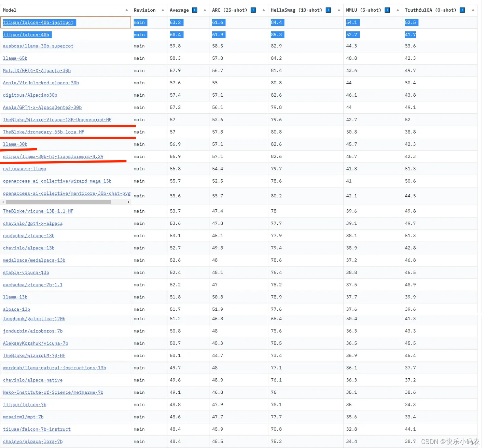485x448 pixels.
Task: Click the horizontal scrollbar thumb under the manticore-30b link
Action: (x=58, y=202)
